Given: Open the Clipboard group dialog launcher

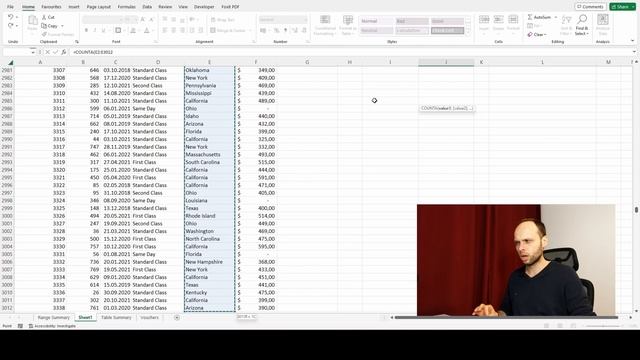Looking at the screenshot, I should coord(77,42).
